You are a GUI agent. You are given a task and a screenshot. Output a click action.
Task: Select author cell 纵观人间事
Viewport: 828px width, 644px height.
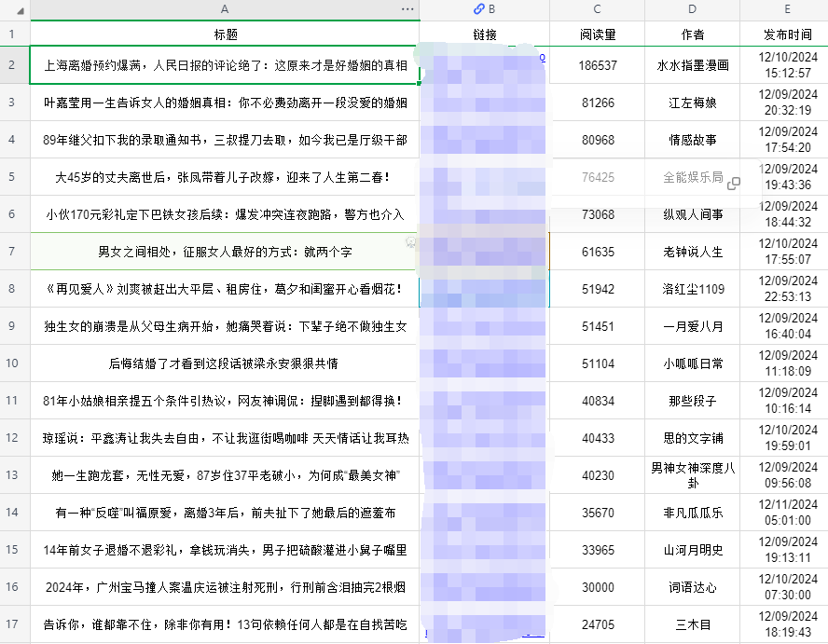point(692,214)
